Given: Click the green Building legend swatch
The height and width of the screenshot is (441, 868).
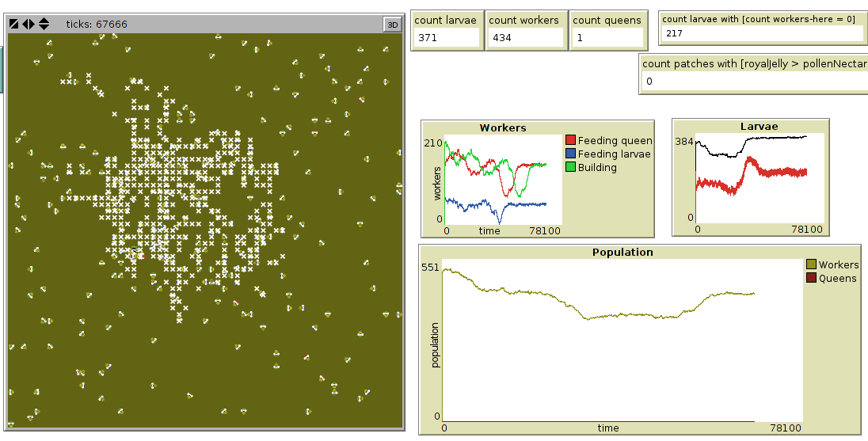Looking at the screenshot, I should tap(570, 167).
